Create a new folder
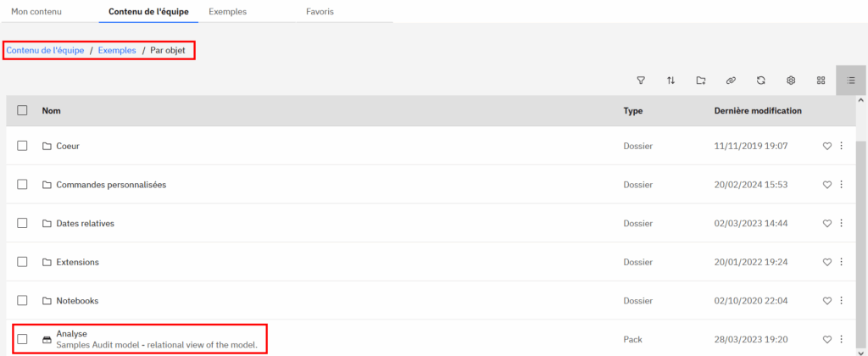 tap(701, 81)
